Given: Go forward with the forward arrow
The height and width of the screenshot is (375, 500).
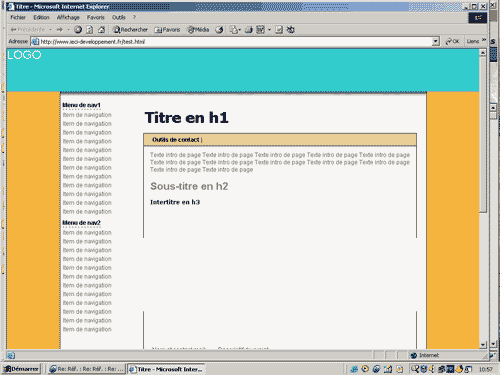Looking at the screenshot, I should tap(60, 30).
